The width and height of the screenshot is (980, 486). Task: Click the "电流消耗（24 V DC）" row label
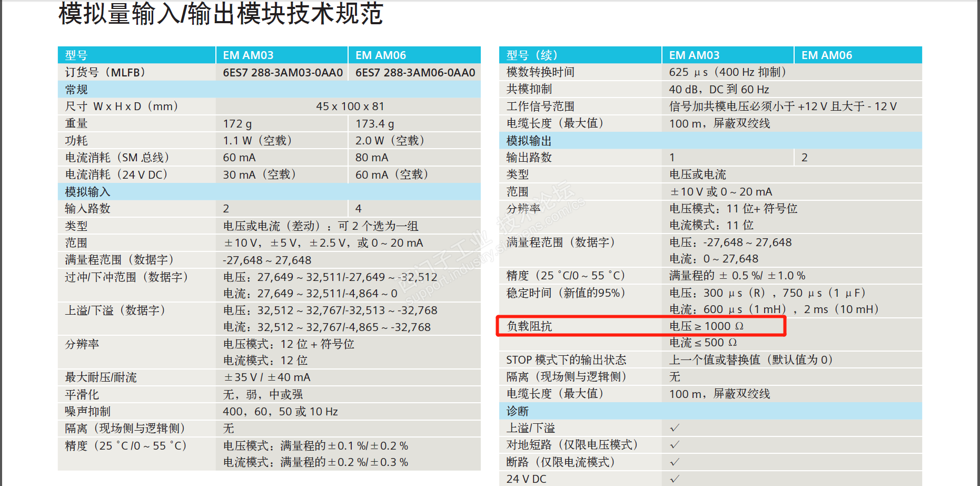tap(116, 174)
